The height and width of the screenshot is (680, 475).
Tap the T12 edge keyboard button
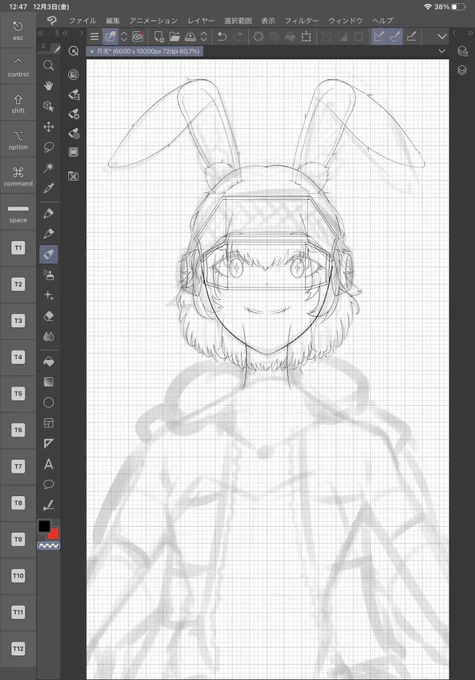[18, 649]
